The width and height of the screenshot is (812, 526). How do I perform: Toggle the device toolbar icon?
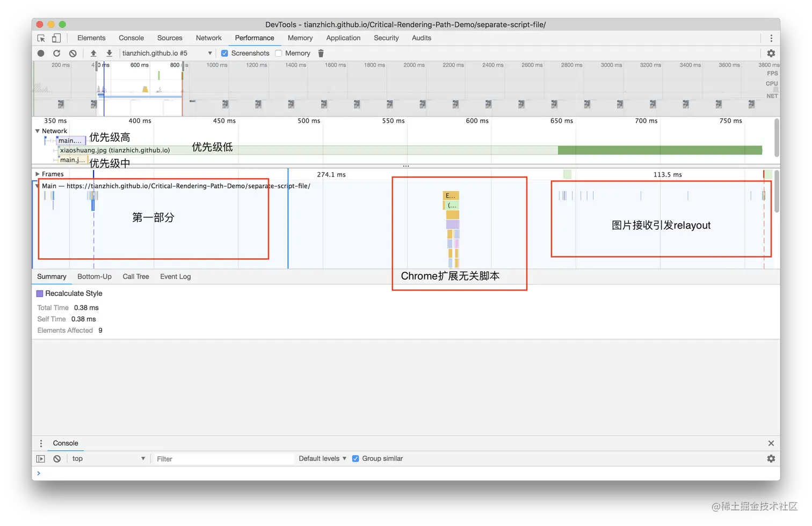[x=56, y=38]
